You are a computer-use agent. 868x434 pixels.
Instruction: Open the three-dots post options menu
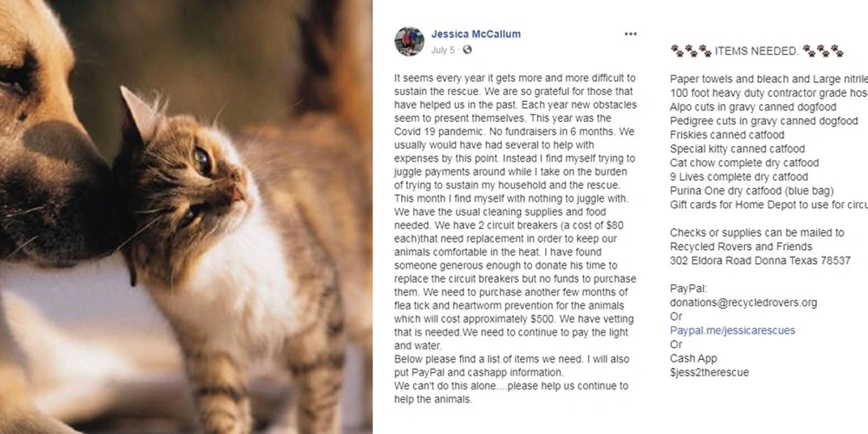point(631,34)
